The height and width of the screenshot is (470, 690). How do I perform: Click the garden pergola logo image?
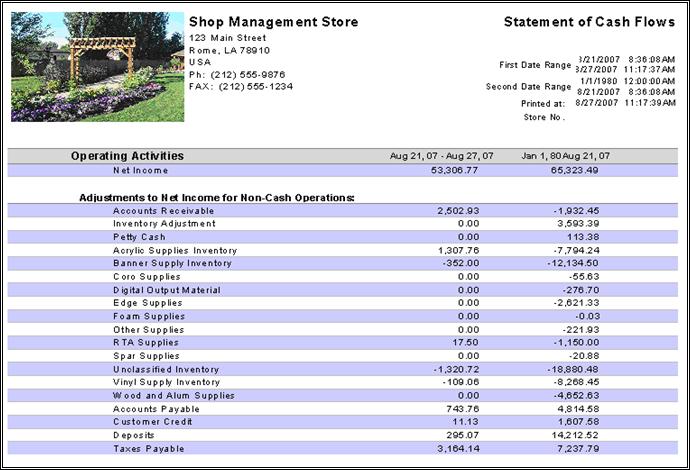point(98,66)
